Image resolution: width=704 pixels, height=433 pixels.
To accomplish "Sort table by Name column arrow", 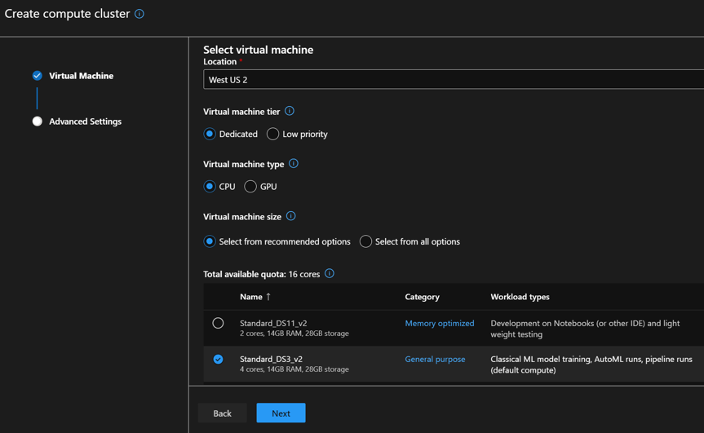I will [268, 296].
